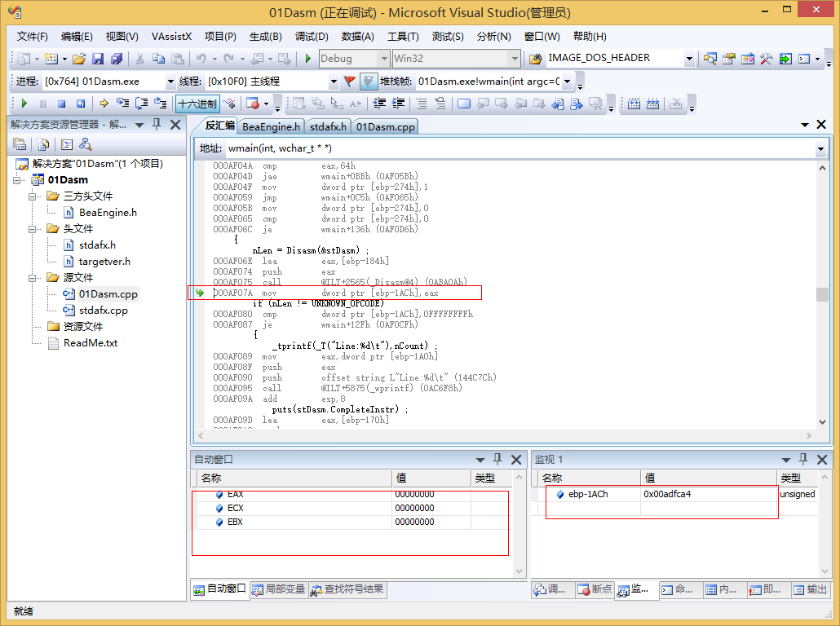Step Over using the debug toolbar
This screenshot has height=626, width=840.
[x=142, y=104]
